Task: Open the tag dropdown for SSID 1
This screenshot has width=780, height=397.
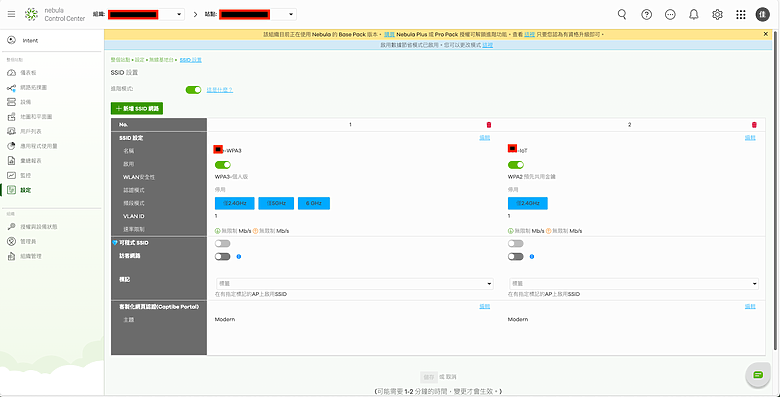Action: (x=355, y=284)
